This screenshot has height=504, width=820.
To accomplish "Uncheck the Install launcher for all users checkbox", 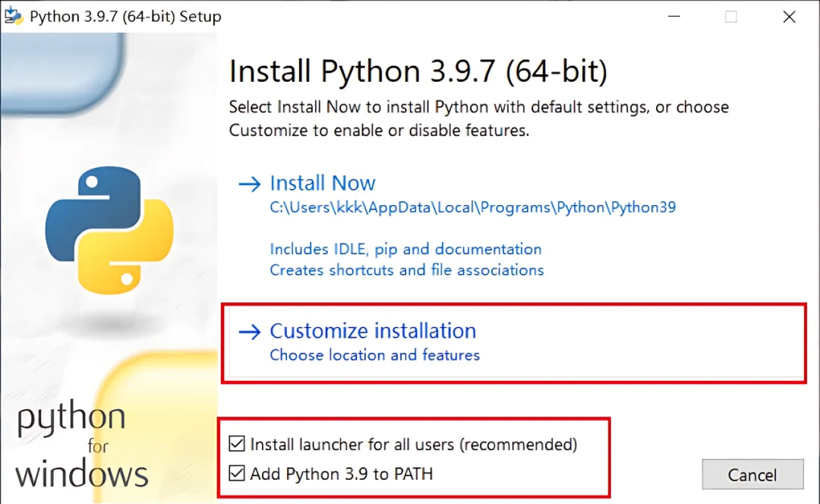I will [x=237, y=444].
